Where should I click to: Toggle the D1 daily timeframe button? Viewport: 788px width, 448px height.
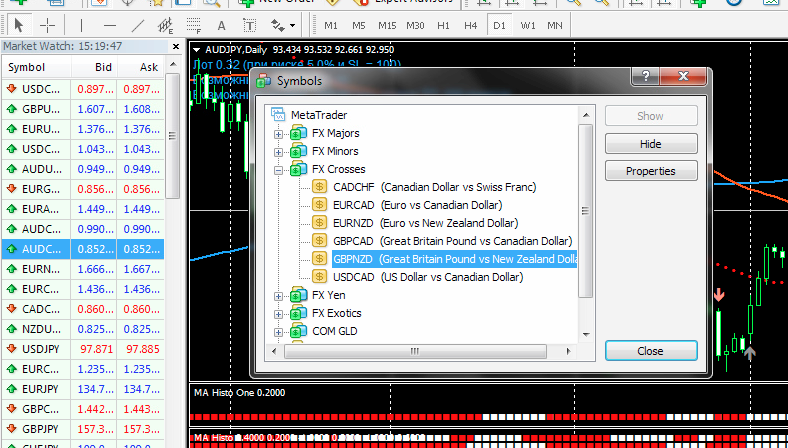[499, 26]
